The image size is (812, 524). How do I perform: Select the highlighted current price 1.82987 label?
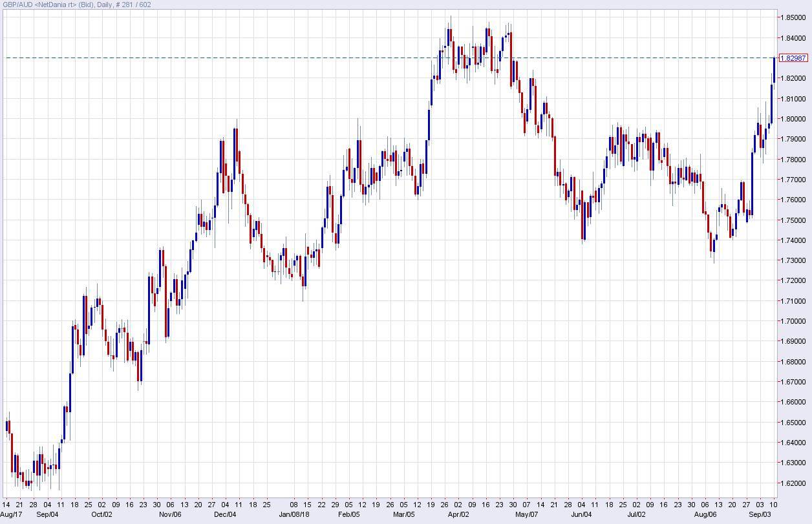pos(794,58)
